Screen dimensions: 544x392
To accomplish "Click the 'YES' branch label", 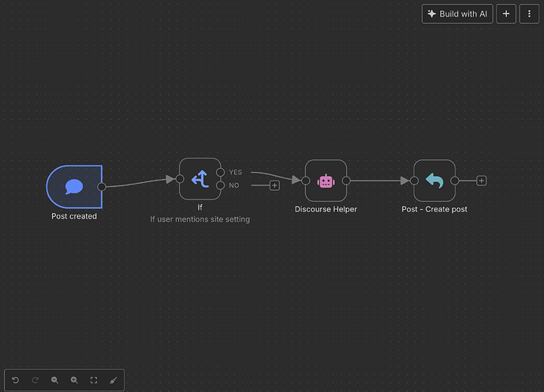I will click(236, 172).
